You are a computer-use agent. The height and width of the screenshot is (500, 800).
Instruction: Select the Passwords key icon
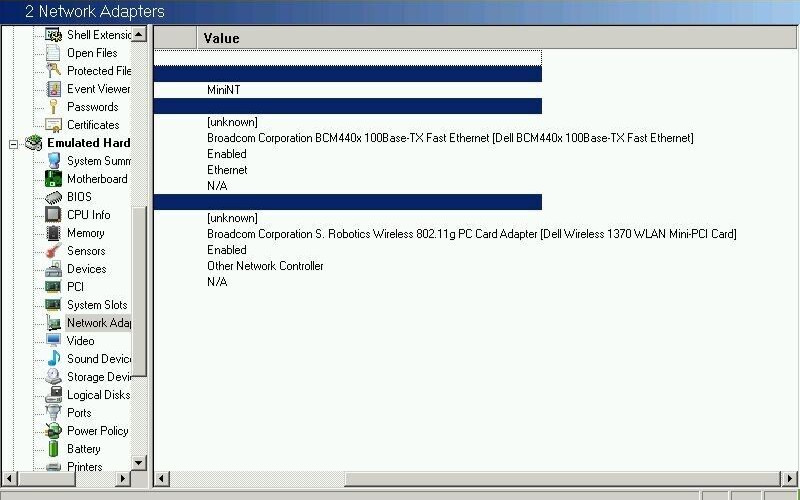click(53, 107)
